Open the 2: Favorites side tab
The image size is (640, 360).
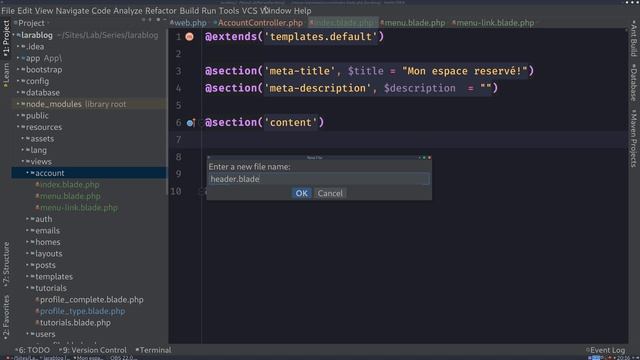[x=6, y=318]
